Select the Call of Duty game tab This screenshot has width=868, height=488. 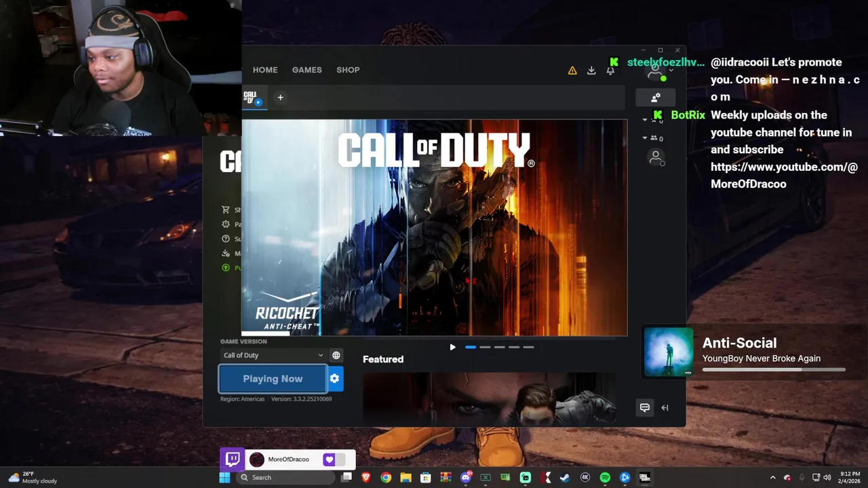pos(254,98)
